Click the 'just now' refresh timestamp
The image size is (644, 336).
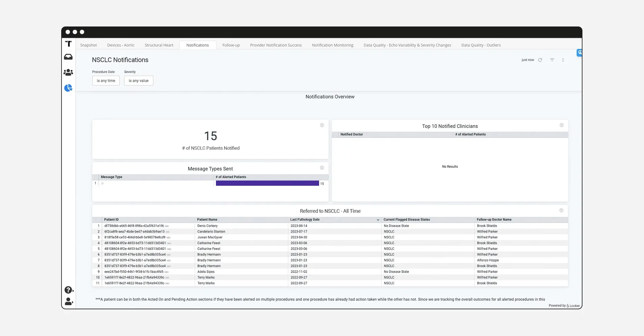coord(528,60)
